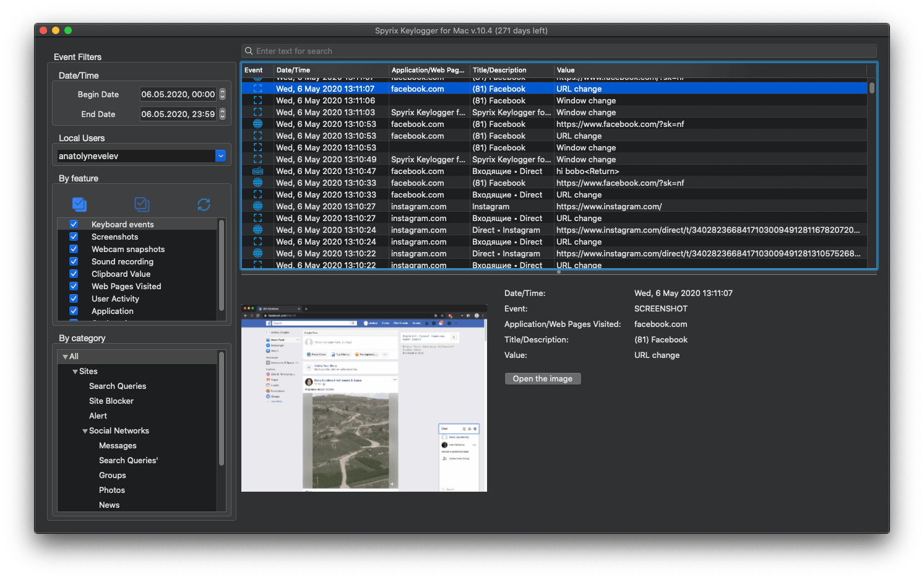Image resolution: width=924 pixels, height=579 pixels.
Task: Click the keyboard event icon on the 13:10:47 row
Action: [257, 171]
